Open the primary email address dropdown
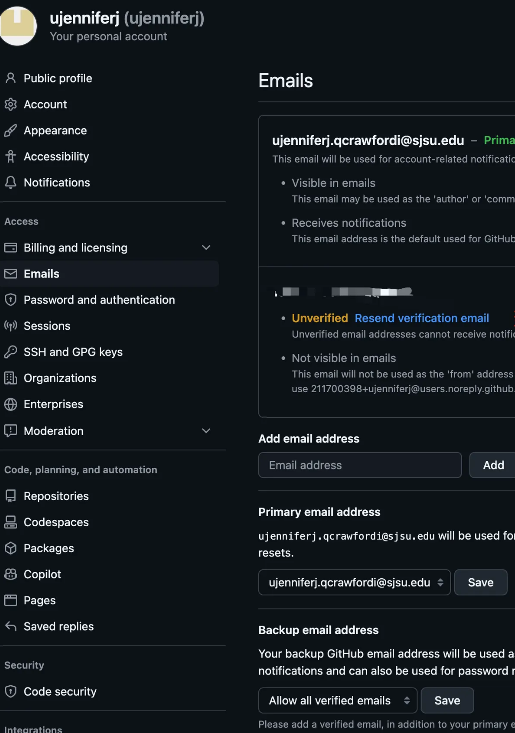The image size is (515, 733). tap(354, 582)
